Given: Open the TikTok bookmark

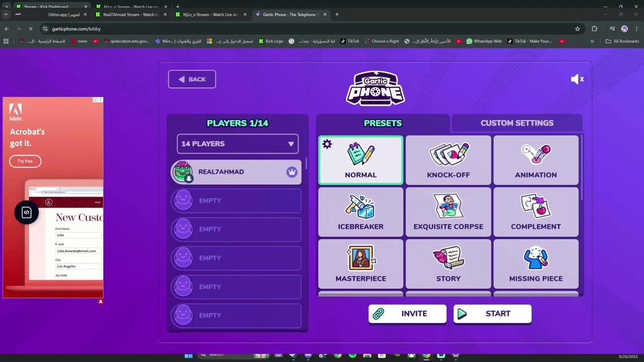Looking at the screenshot, I should click(x=350, y=41).
